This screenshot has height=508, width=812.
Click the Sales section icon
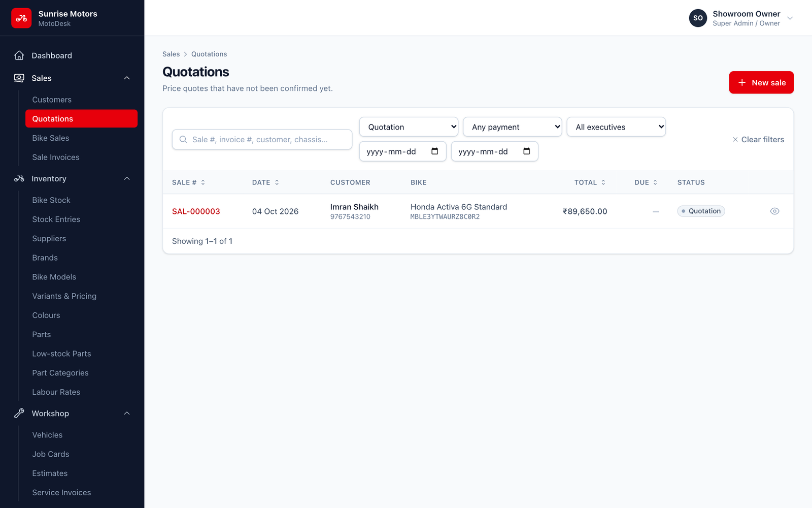click(19, 78)
